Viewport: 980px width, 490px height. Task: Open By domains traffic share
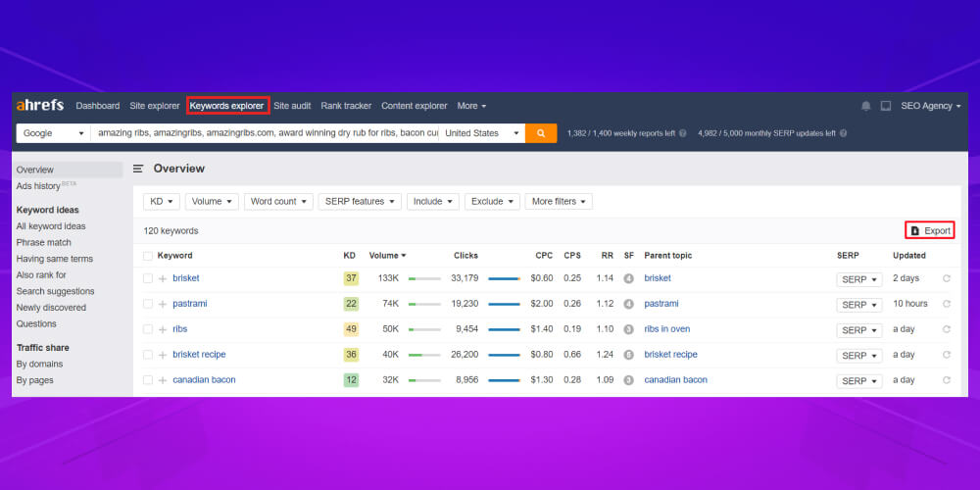39,364
